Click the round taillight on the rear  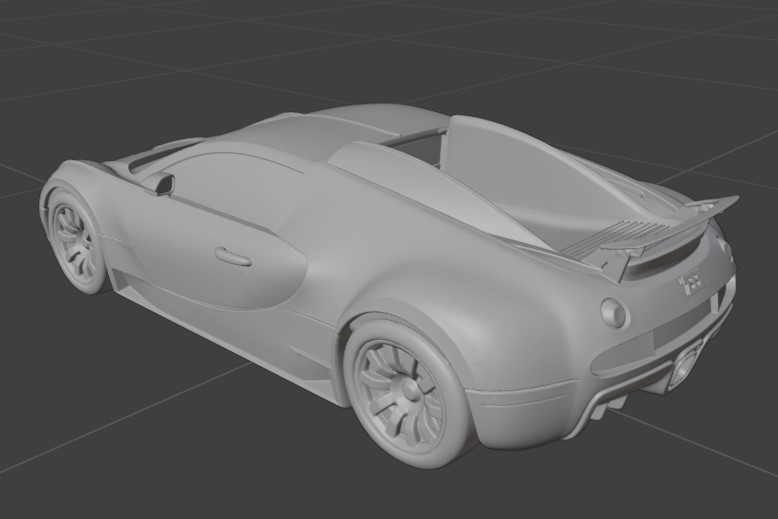(x=615, y=313)
